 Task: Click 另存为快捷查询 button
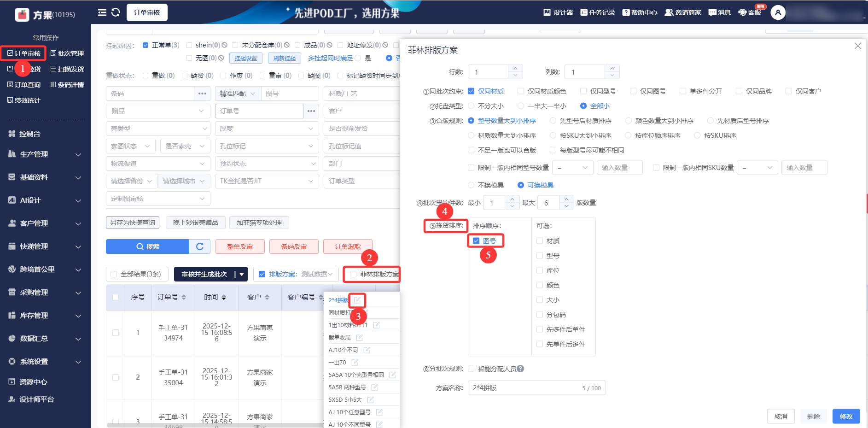[133, 223]
